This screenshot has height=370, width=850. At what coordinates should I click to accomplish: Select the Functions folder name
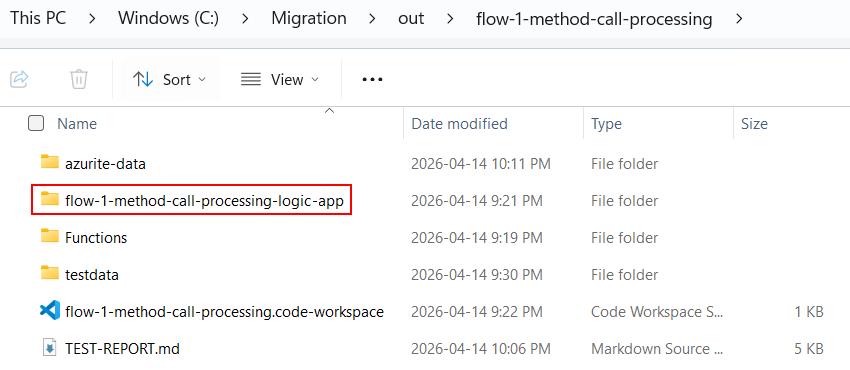click(96, 237)
